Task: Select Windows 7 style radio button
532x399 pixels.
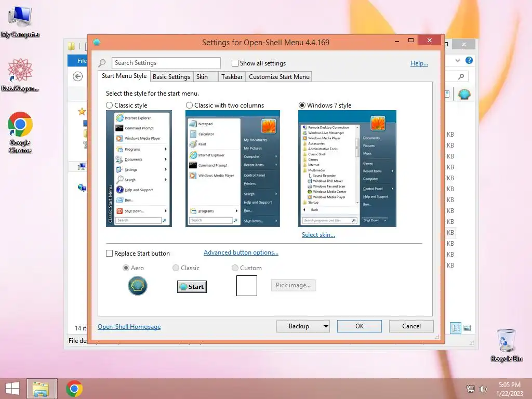Action: (x=302, y=105)
